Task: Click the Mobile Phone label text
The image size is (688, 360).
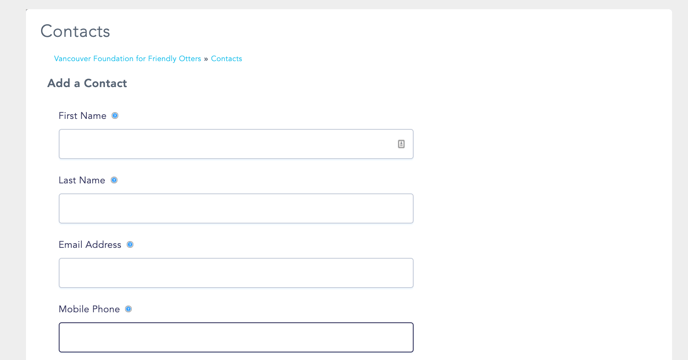Action: (89, 309)
